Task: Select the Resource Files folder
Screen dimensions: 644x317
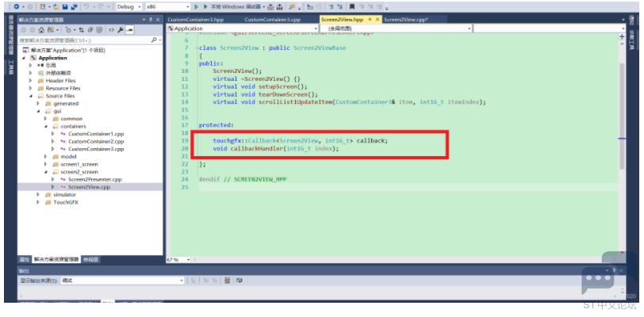Action: (63, 88)
